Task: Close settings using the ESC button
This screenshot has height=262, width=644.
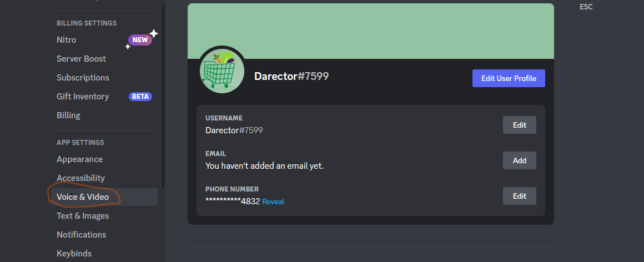Action: tap(586, 7)
